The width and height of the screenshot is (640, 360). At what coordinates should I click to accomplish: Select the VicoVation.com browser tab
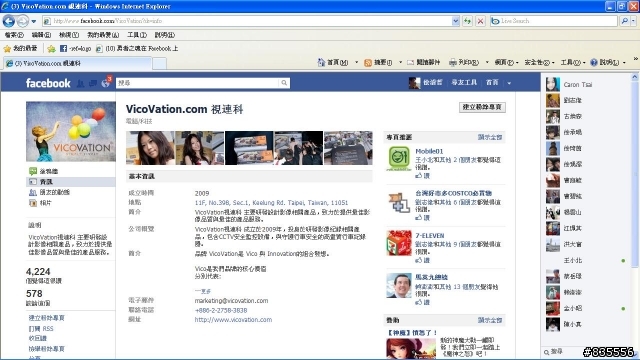(78, 63)
